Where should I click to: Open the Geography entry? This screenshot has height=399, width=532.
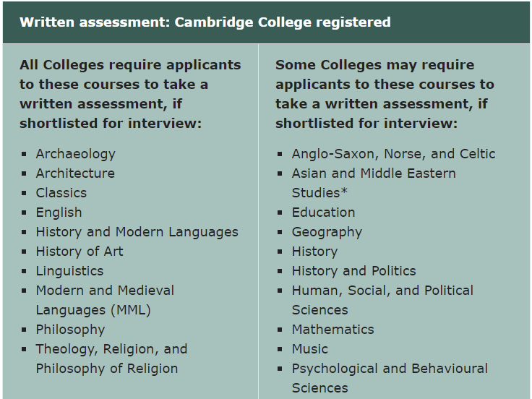[x=327, y=233]
